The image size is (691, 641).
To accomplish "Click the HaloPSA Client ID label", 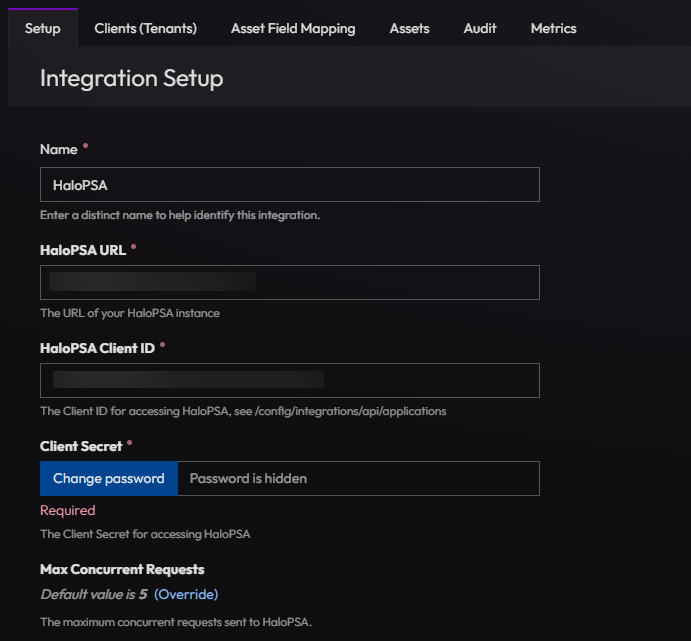I will [x=97, y=348].
